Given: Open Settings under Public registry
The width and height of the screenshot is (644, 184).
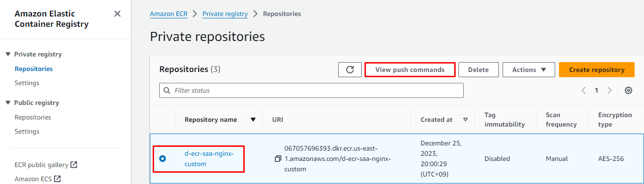Looking at the screenshot, I should 27,131.
